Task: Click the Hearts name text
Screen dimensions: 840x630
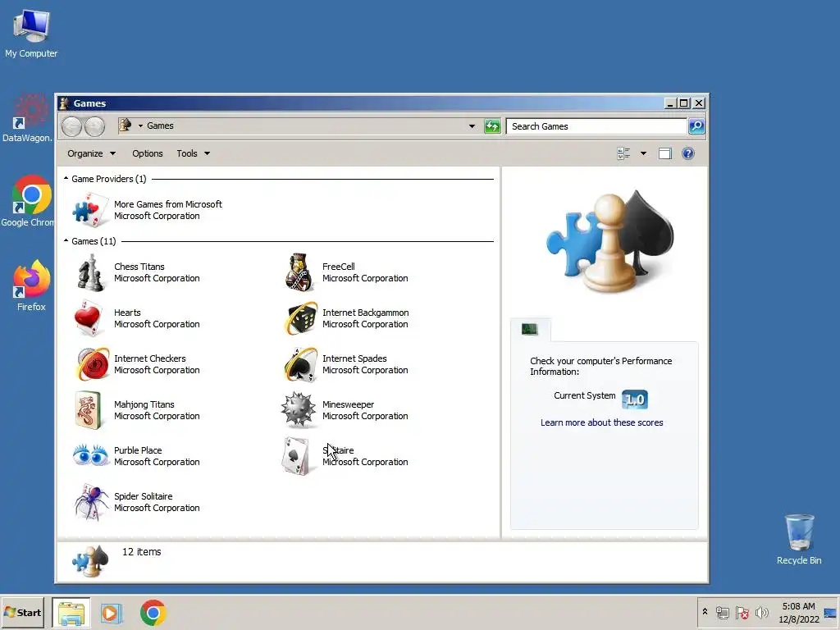Action: (x=127, y=313)
